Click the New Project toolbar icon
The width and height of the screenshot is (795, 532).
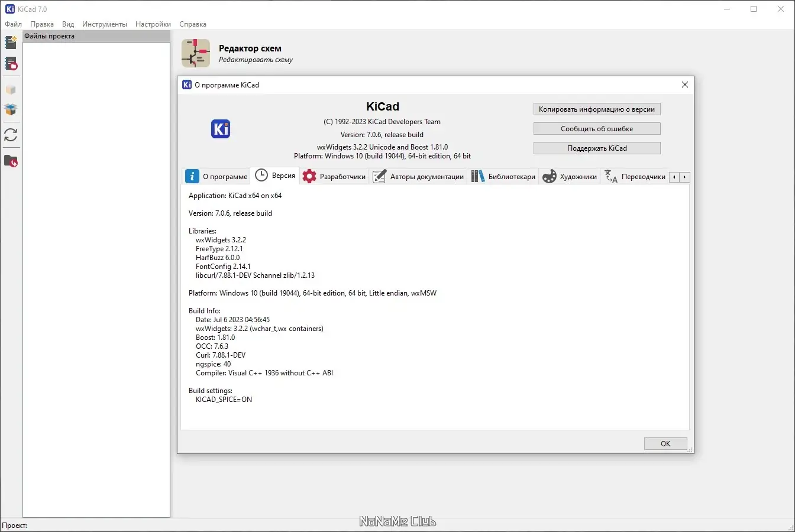click(x=11, y=42)
